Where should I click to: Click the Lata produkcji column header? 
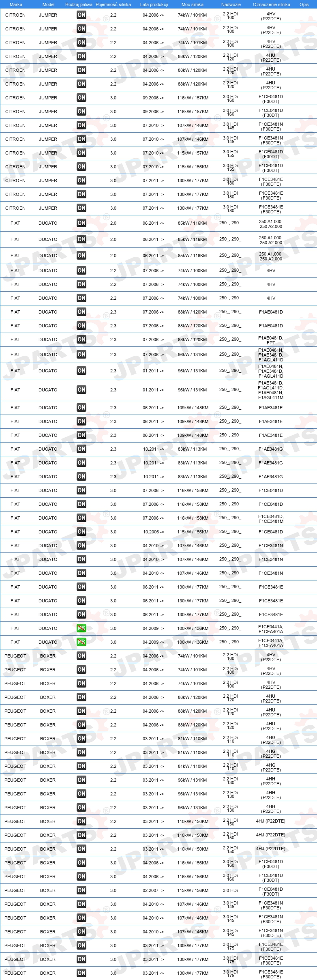click(154, 4)
